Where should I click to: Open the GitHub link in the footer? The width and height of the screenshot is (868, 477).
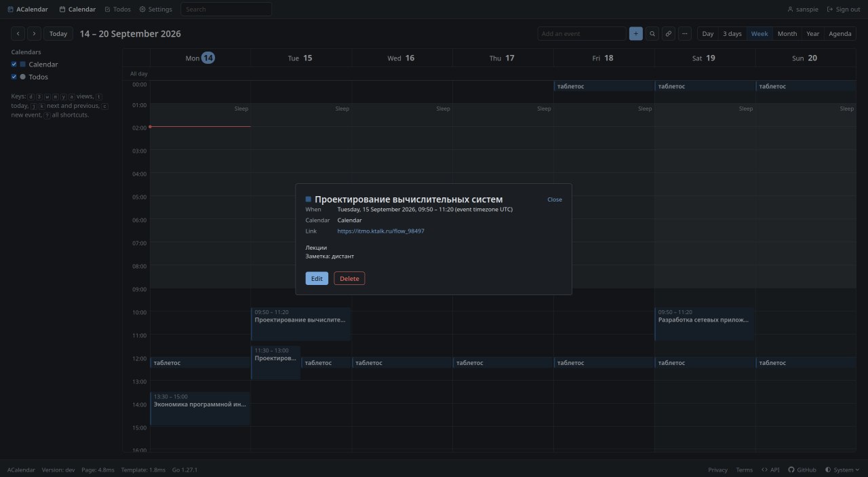tap(802, 470)
